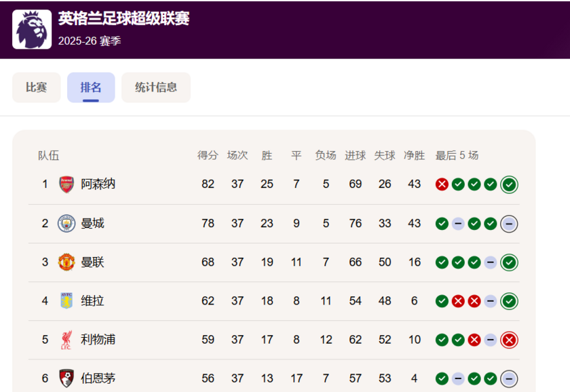Click 维拉's draw icon in last five
This screenshot has height=392, width=570.
point(491,301)
